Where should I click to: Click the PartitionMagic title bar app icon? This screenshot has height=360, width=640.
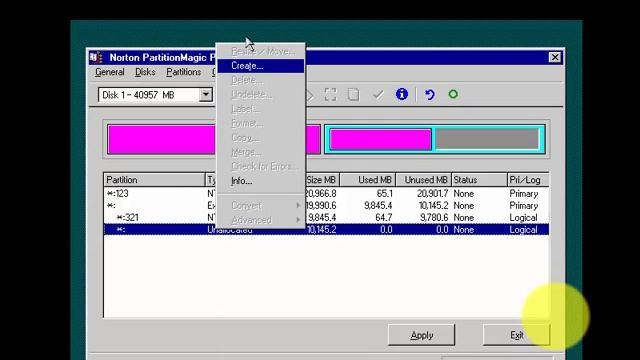coord(96,57)
